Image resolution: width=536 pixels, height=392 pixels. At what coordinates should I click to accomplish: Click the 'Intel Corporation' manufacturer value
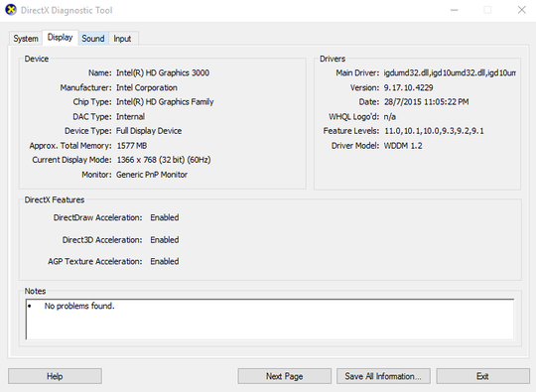147,87
